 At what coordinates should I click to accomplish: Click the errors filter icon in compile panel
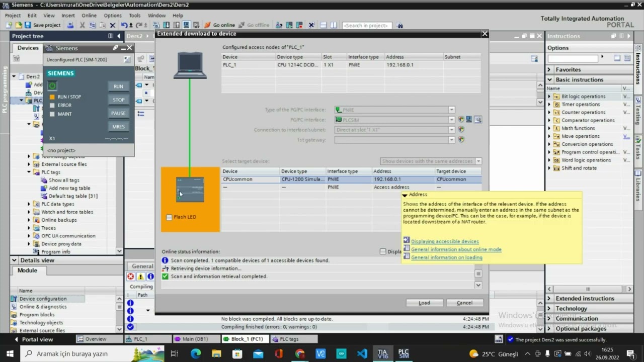[131, 277]
